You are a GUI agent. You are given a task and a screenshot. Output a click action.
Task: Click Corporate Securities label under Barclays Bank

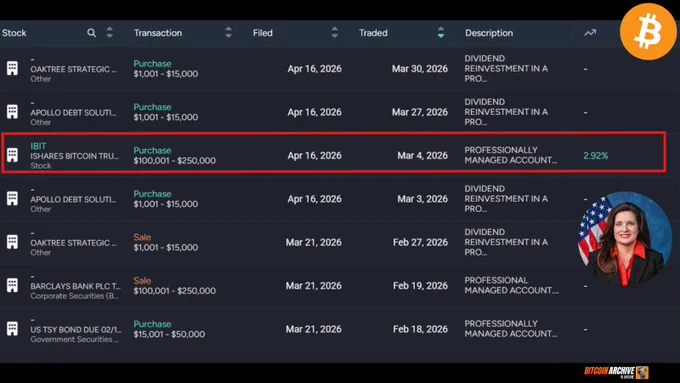click(74, 296)
